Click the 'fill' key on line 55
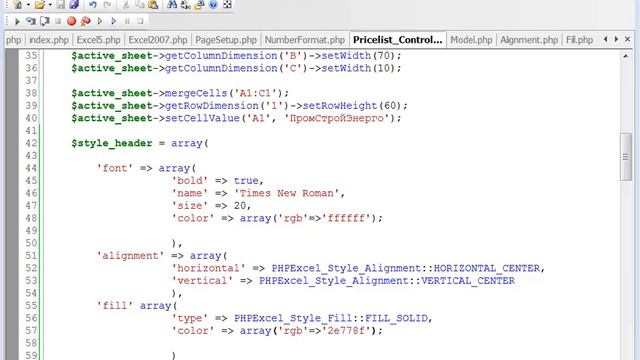 coord(115,306)
